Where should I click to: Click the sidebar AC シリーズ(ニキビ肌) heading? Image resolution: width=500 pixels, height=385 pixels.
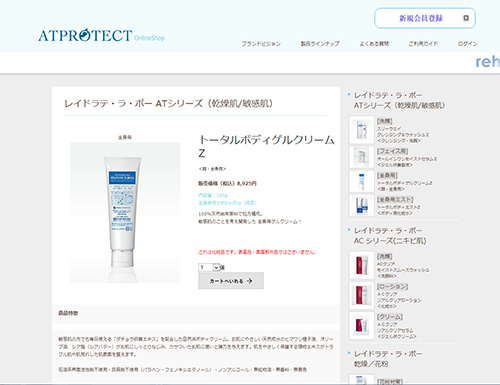click(x=390, y=236)
